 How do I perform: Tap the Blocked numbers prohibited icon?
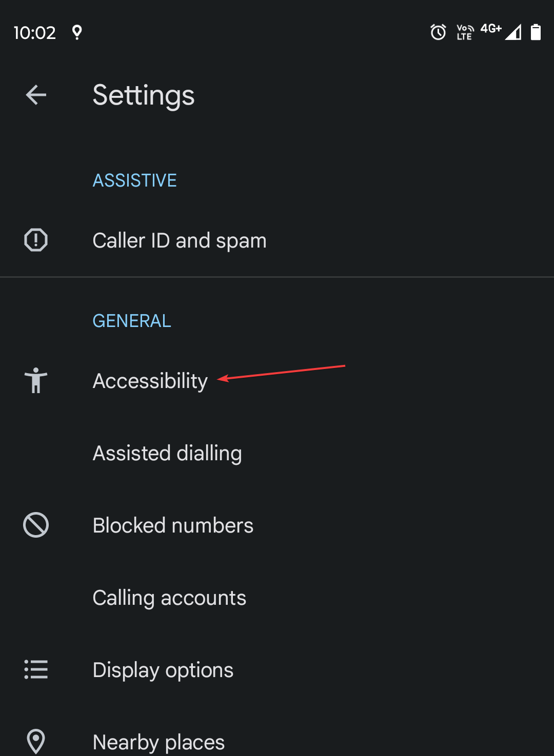tap(36, 525)
